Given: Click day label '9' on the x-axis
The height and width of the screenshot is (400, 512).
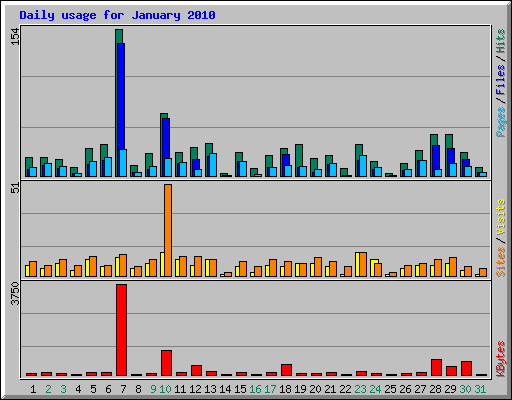Looking at the screenshot, I should tap(153, 389).
